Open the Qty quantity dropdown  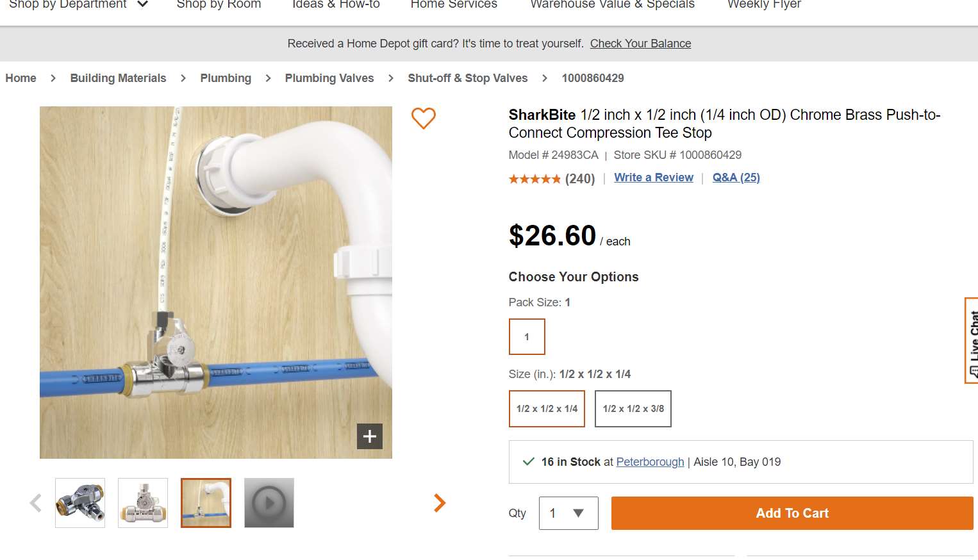[568, 513]
